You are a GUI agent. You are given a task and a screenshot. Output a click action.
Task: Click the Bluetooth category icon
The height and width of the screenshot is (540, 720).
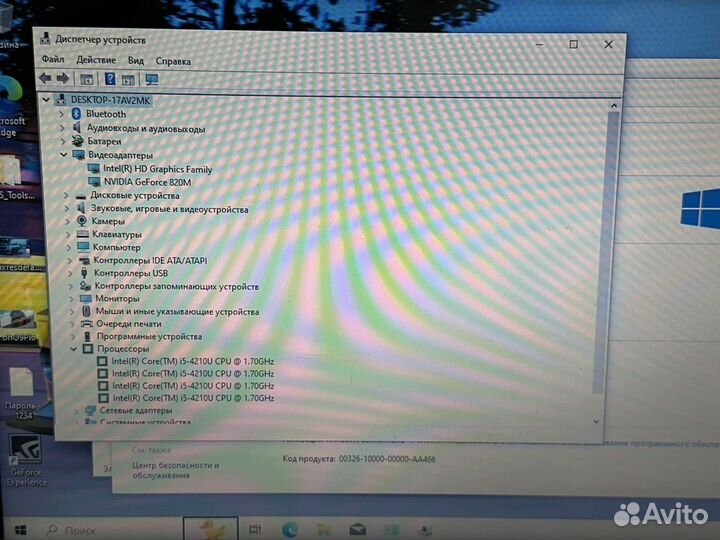click(76, 114)
